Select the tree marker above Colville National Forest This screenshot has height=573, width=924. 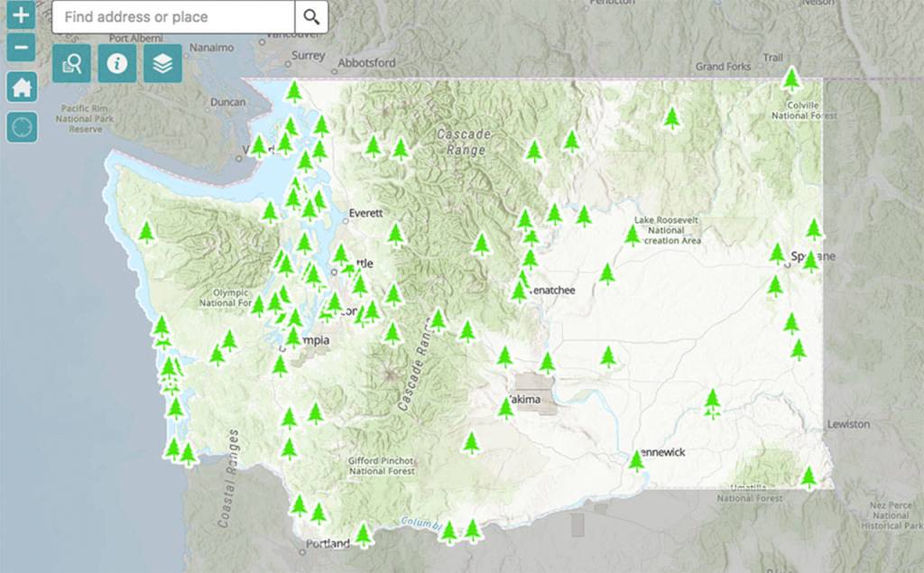pyautogui.click(x=791, y=79)
